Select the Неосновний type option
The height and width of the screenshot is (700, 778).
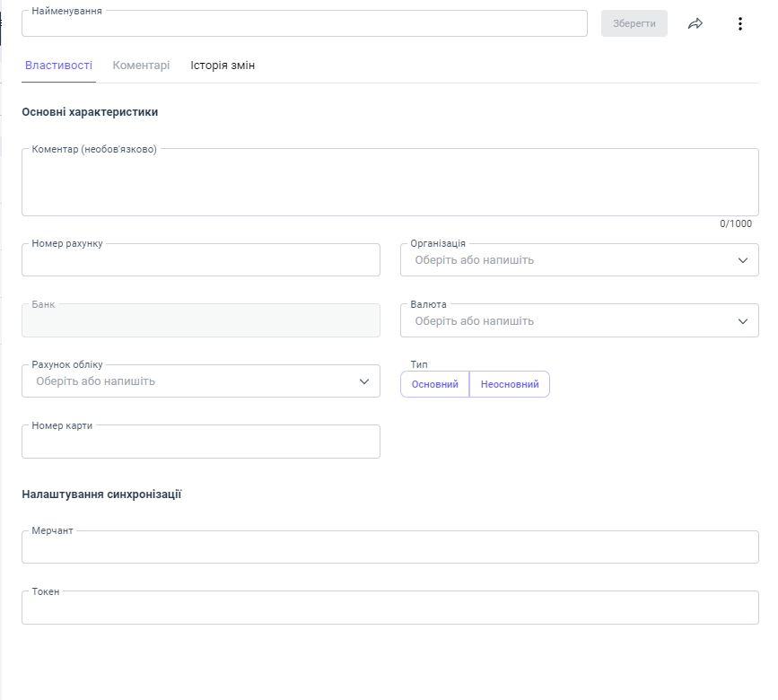point(509,384)
